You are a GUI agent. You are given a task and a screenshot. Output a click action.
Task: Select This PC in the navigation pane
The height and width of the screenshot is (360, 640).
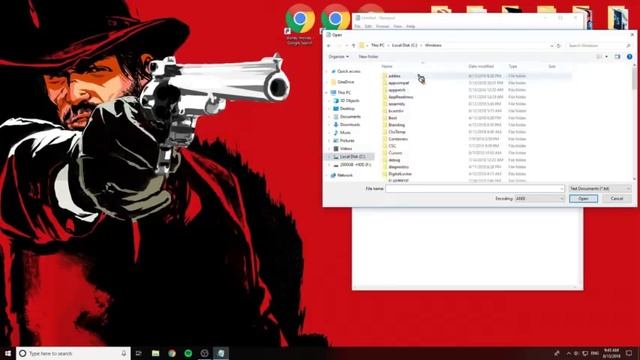(x=344, y=93)
